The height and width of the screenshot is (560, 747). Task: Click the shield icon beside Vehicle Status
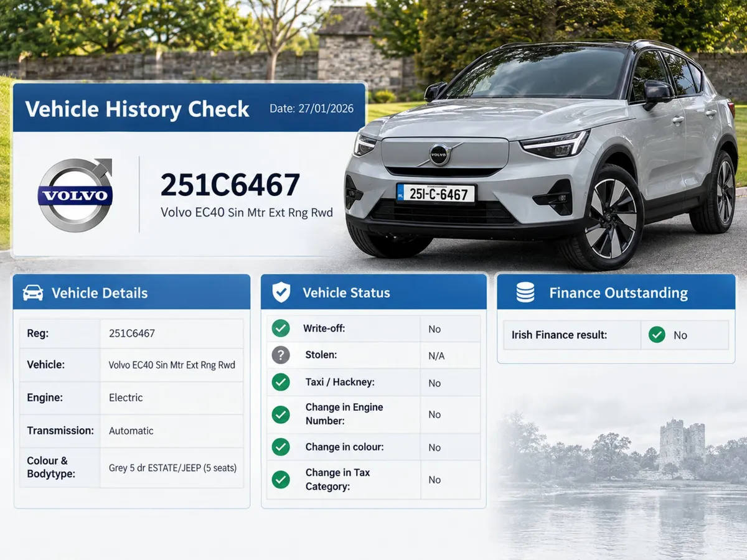tap(281, 292)
